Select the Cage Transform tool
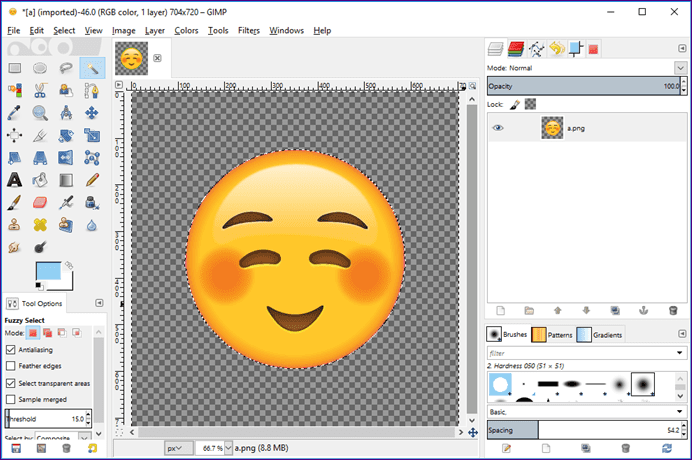The image size is (692, 460). (92, 158)
